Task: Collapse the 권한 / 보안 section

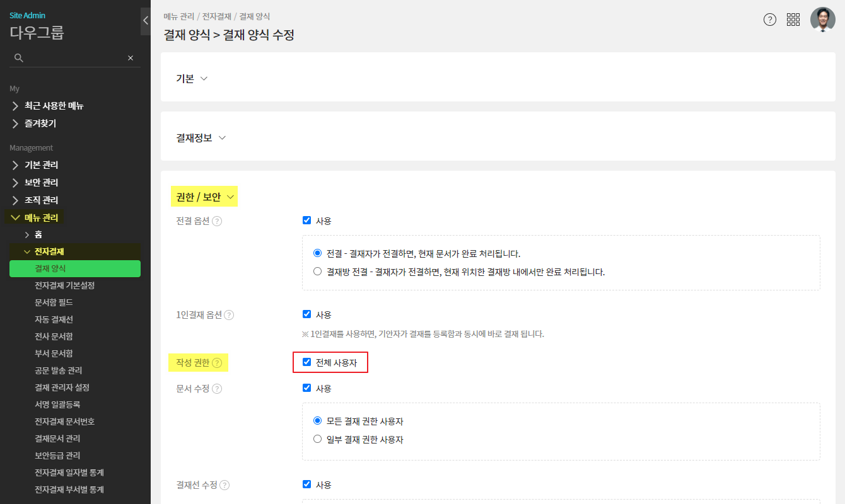Action: (205, 197)
